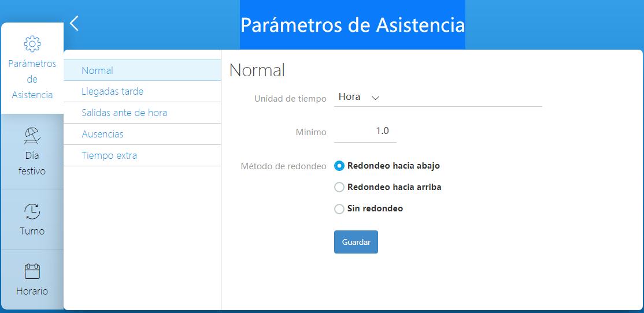Open the Tiempo extra section
The height and width of the screenshot is (313, 644).
(142, 155)
